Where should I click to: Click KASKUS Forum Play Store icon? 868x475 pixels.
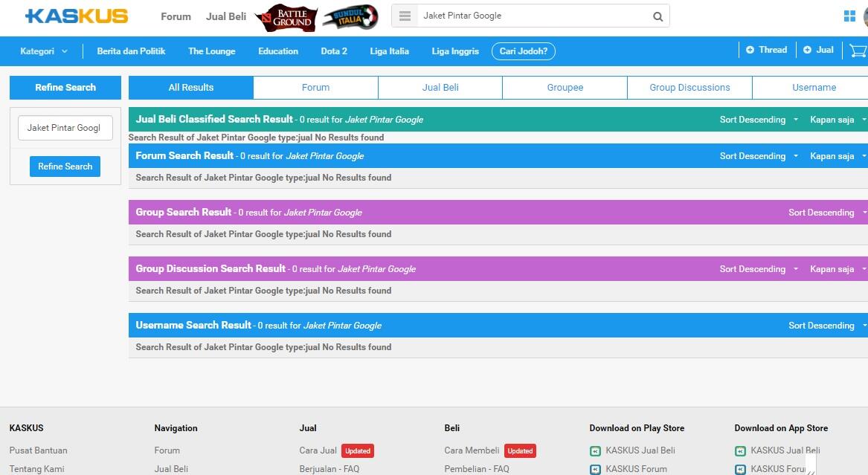(x=595, y=470)
